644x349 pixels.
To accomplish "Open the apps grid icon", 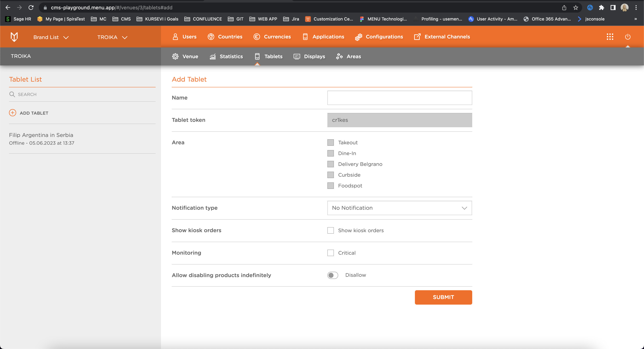I will 610,37.
